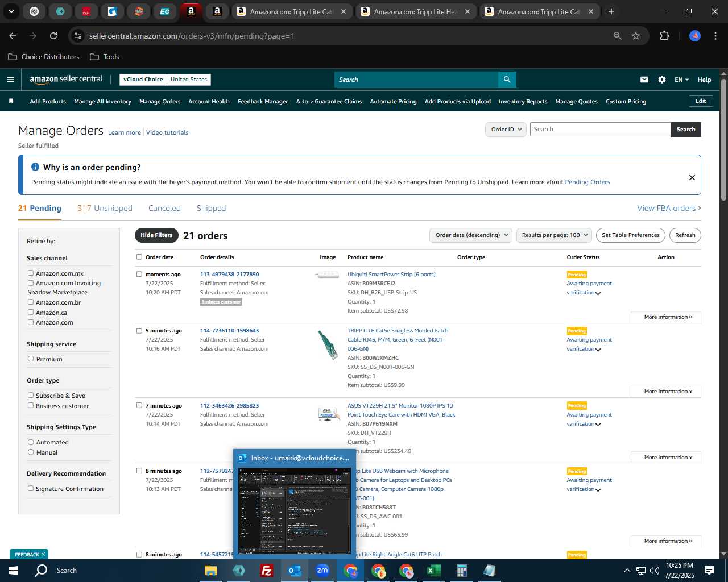This screenshot has height=582, width=728.
Task: Click the Refresh orders button
Action: tap(685, 235)
